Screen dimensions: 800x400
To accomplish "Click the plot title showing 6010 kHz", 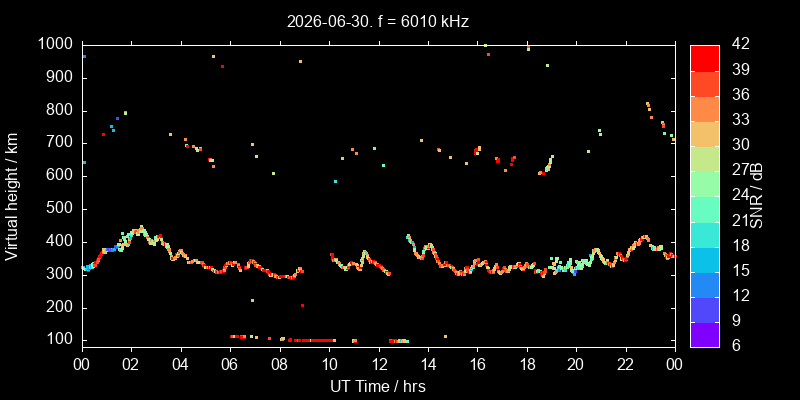I will pos(378,21).
